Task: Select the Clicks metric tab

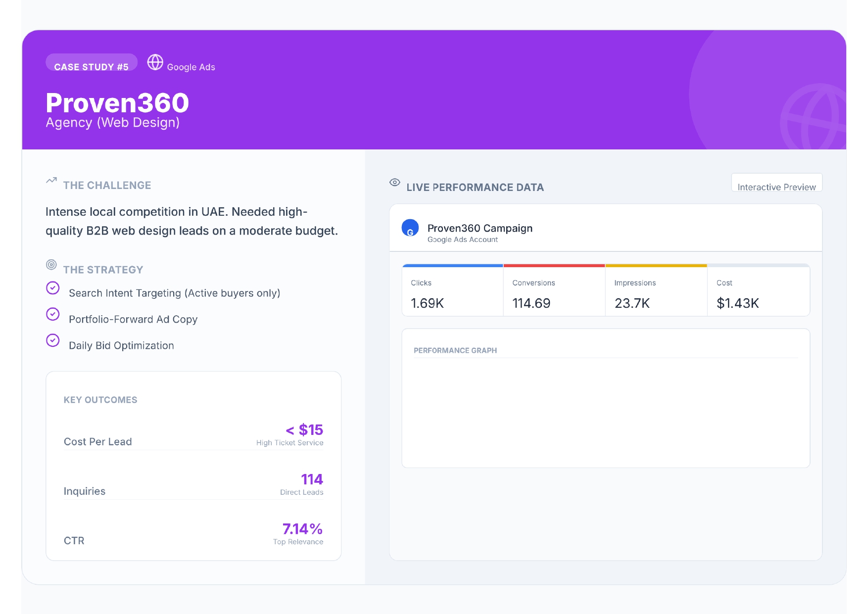Action: point(453,290)
